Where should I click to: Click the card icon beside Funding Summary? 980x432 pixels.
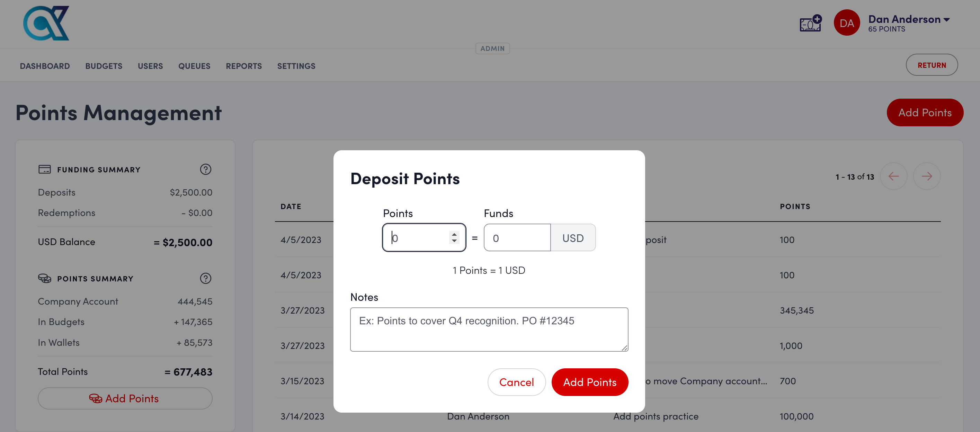tap(45, 169)
